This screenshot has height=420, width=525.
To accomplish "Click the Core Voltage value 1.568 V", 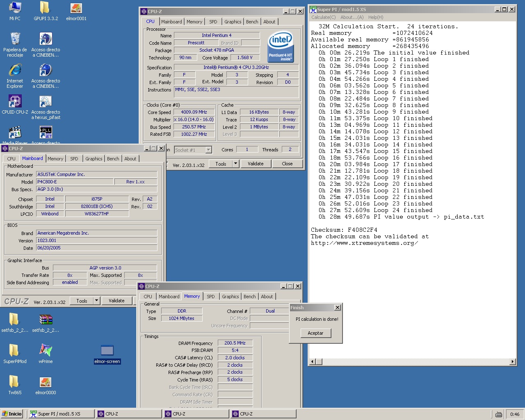I will 245,57.
